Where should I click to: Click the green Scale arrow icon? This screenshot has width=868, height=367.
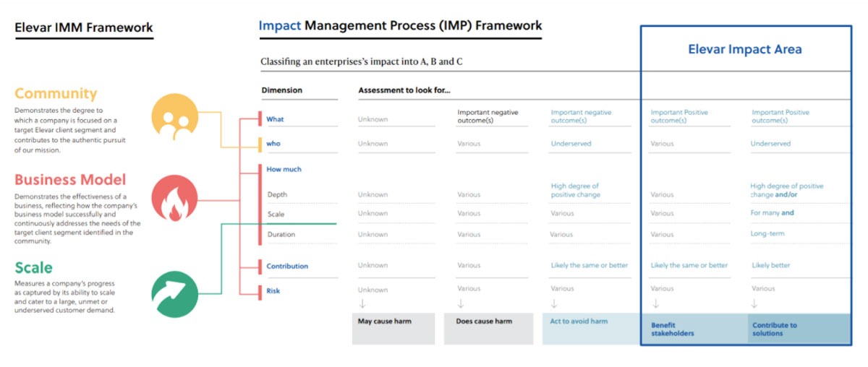[x=174, y=293]
